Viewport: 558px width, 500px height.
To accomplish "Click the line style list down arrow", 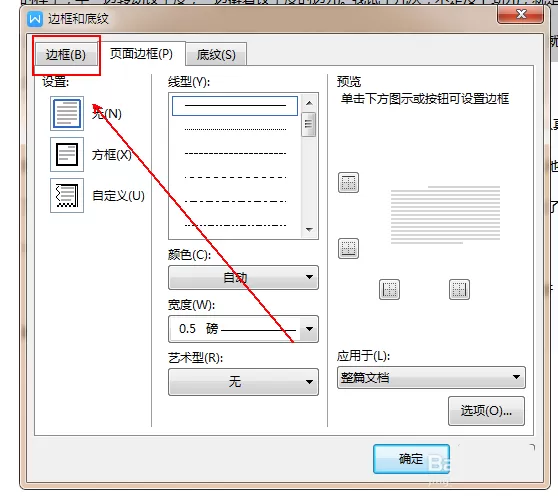I will coord(309,230).
